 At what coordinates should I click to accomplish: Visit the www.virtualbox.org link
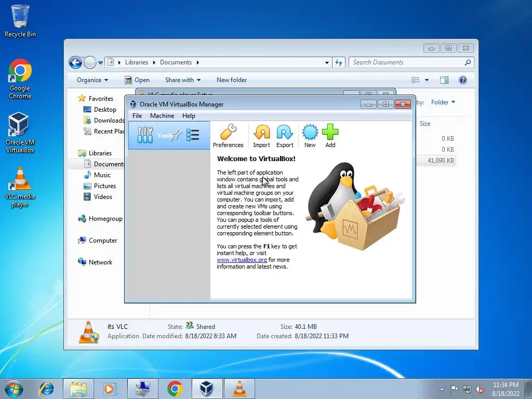point(242,260)
